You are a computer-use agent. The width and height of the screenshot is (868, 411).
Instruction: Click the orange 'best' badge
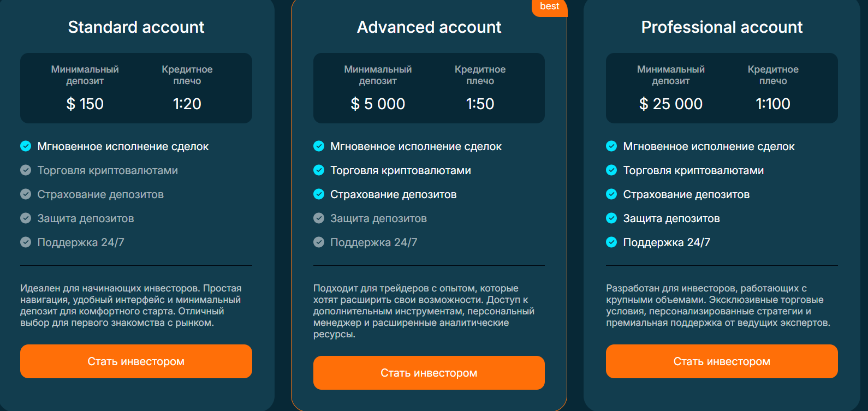click(x=549, y=7)
